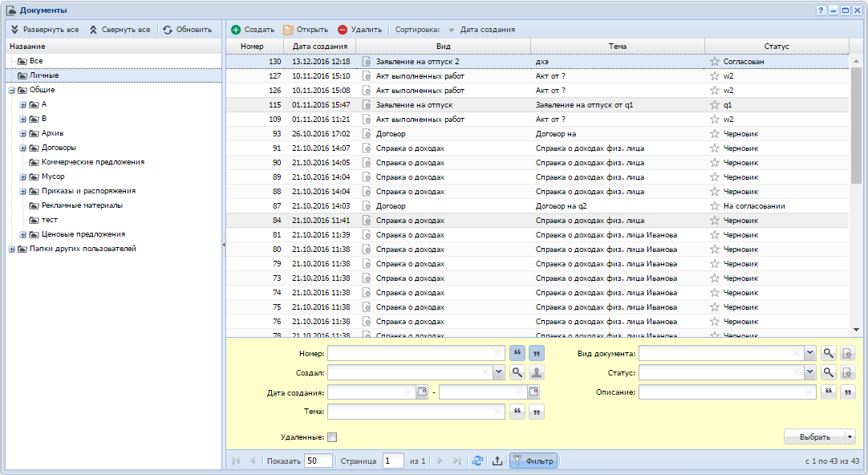Select the Все folder in tree

coord(113,61)
